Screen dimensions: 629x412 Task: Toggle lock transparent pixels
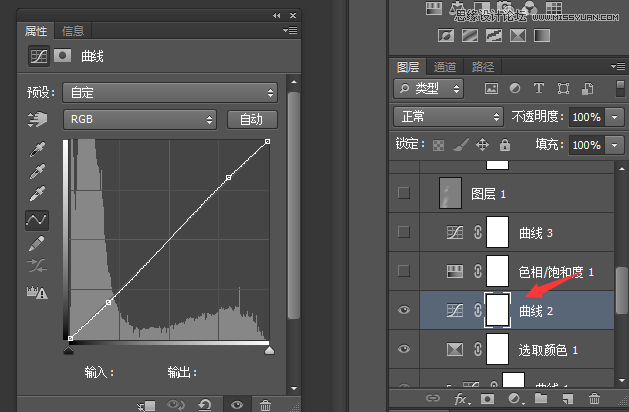point(438,145)
